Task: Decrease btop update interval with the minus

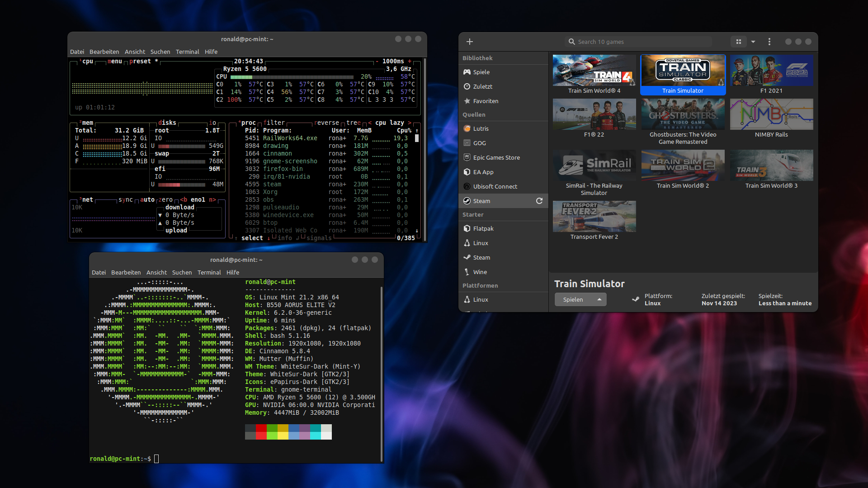Action: tap(377, 61)
